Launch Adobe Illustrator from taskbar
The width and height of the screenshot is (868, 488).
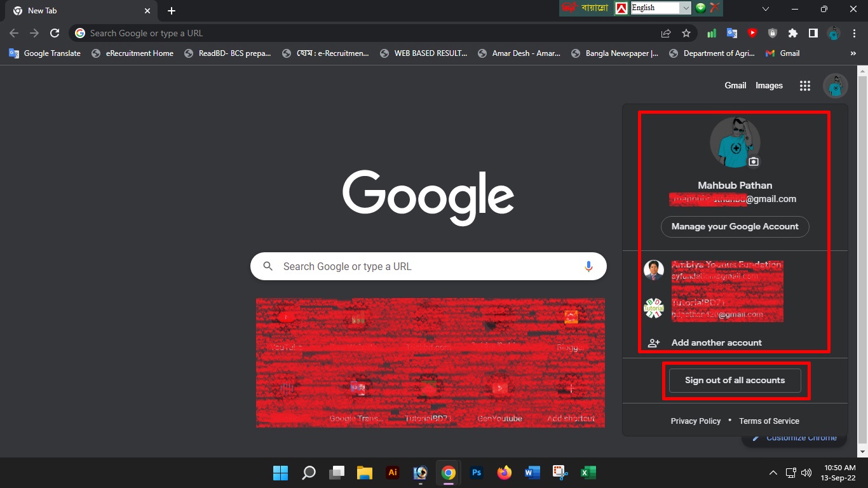pos(393,473)
